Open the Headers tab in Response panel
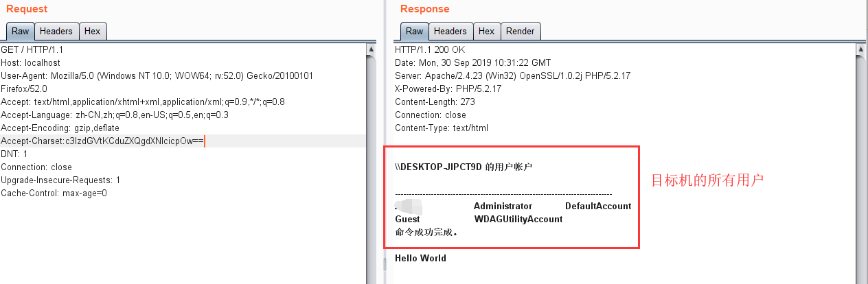Viewport: 868px width, 284px height. coord(450,32)
